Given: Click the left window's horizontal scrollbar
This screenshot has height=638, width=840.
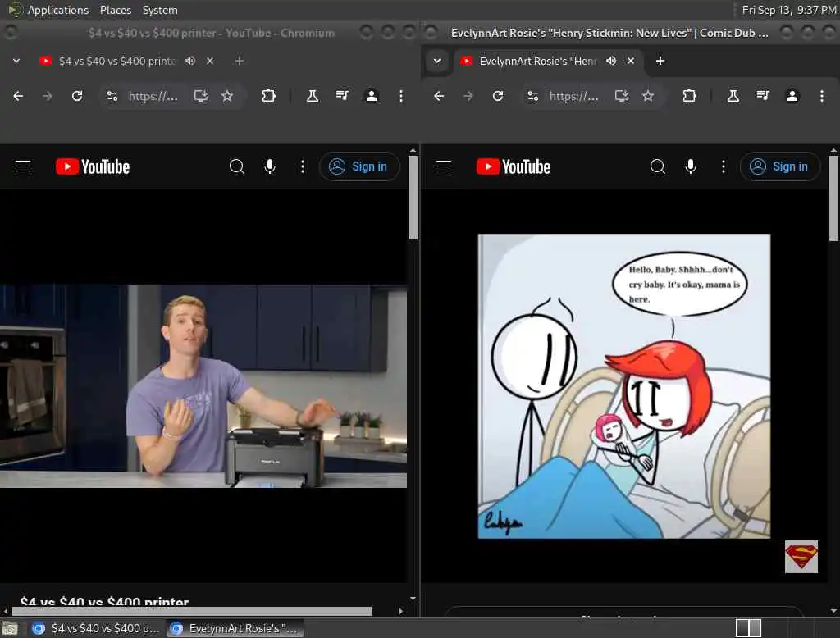Looking at the screenshot, I should 192,611.
